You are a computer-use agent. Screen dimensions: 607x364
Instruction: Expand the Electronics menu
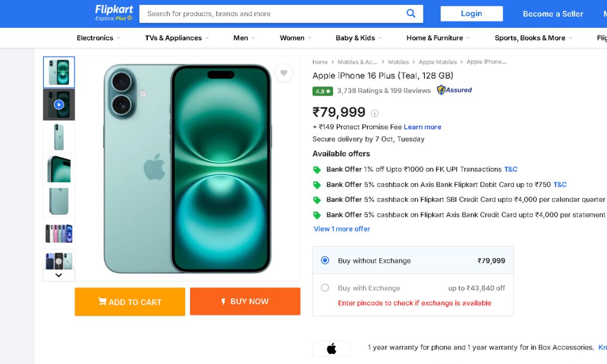tap(99, 38)
